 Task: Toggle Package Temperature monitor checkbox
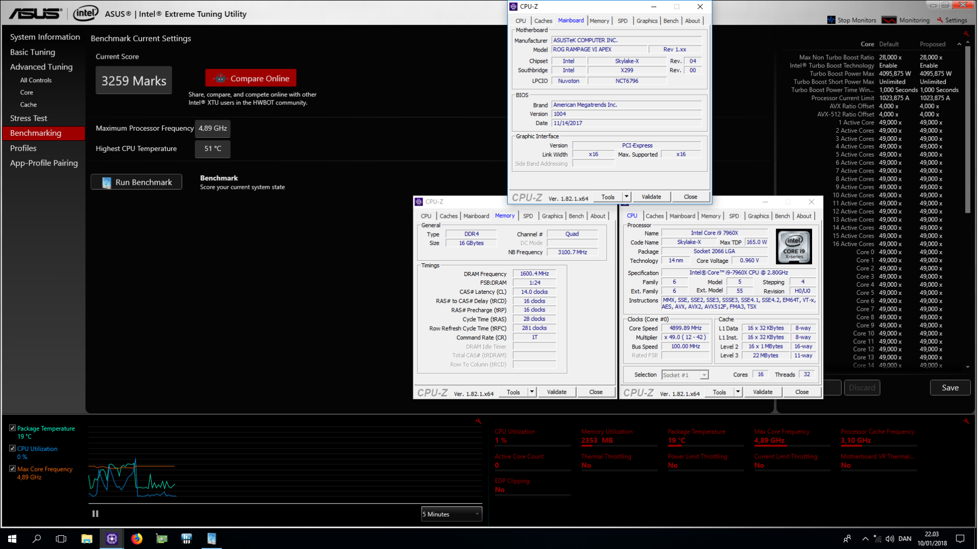pos(12,429)
